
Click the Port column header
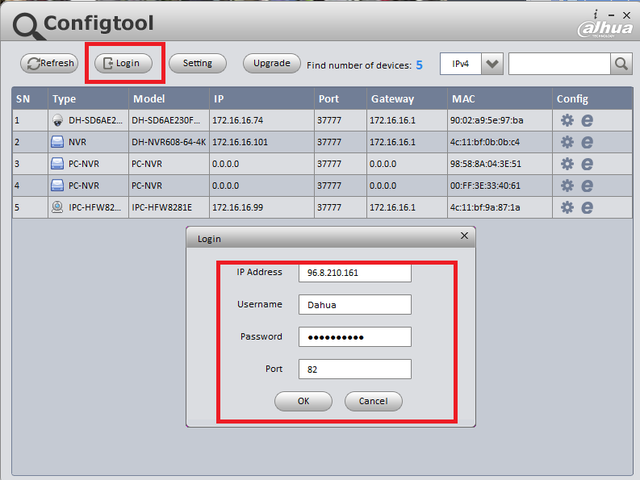pyautogui.click(x=340, y=99)
